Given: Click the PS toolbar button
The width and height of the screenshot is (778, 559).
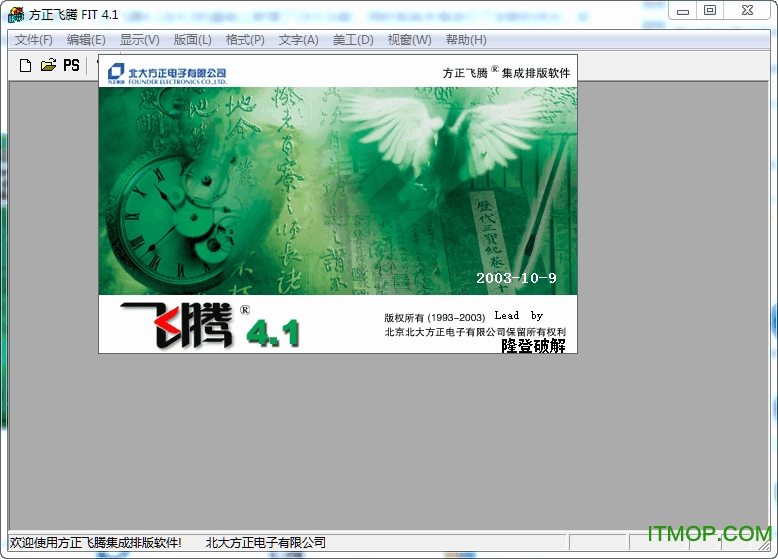Looking at the screenshot, I should [71, 65].
